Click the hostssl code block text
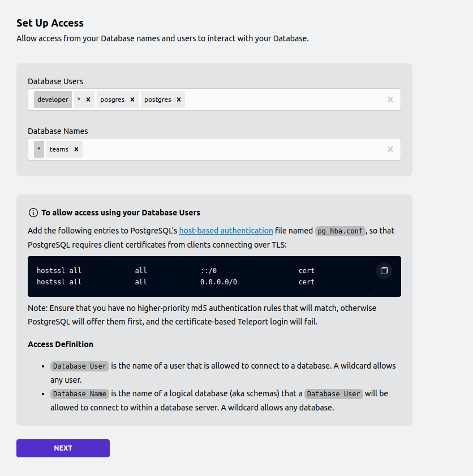473x476 pixels. (x=175, y=276)
